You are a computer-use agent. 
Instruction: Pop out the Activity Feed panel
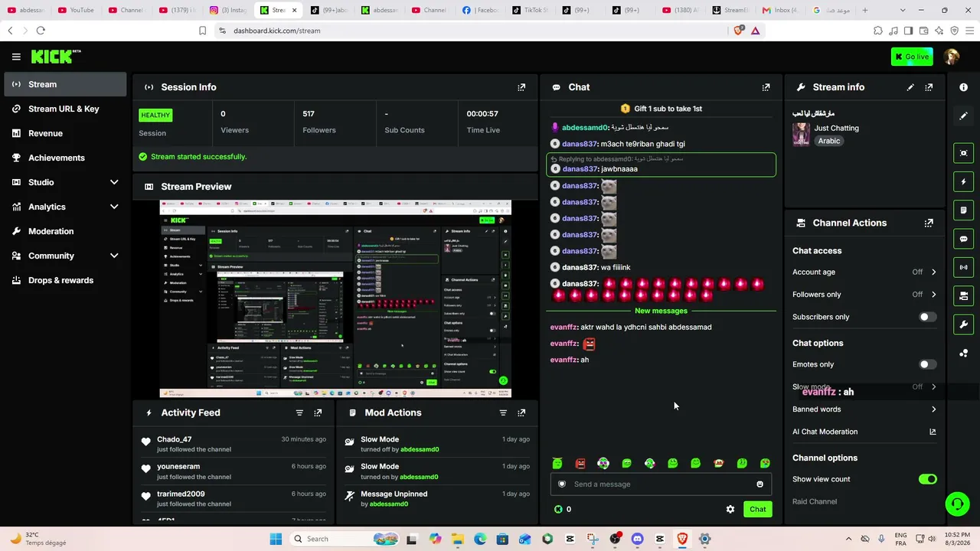318,412
